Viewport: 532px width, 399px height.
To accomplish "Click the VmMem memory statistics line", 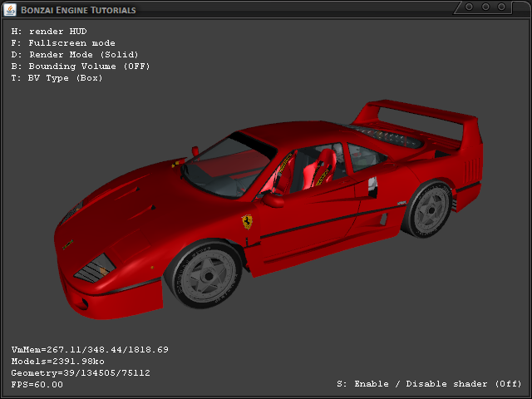I will tap(90, 349).
